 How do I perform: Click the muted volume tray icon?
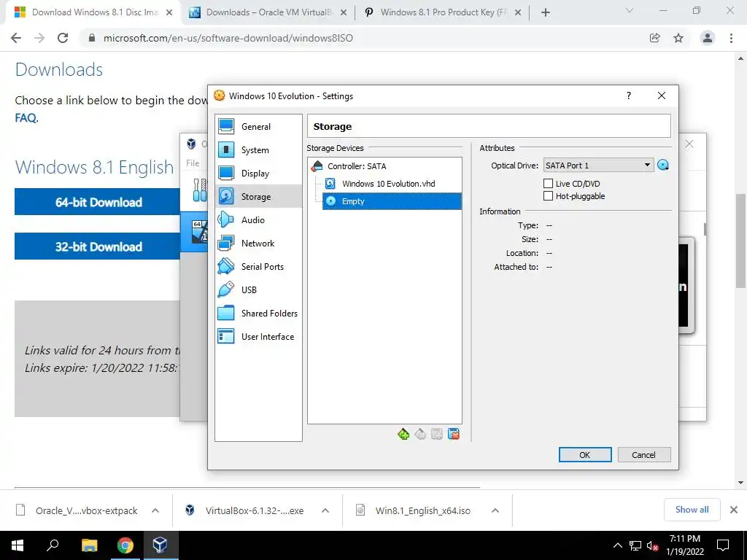652,545
